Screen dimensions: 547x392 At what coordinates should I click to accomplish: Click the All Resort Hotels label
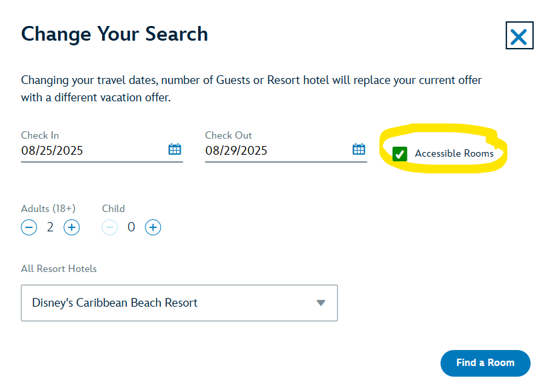point(59,269)
